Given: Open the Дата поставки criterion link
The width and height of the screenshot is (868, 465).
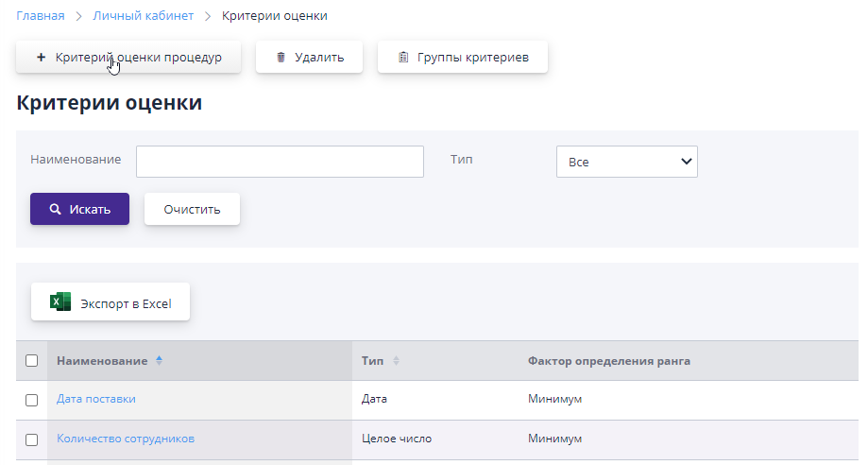Looking at the screenshot, I should pos(96,399).
